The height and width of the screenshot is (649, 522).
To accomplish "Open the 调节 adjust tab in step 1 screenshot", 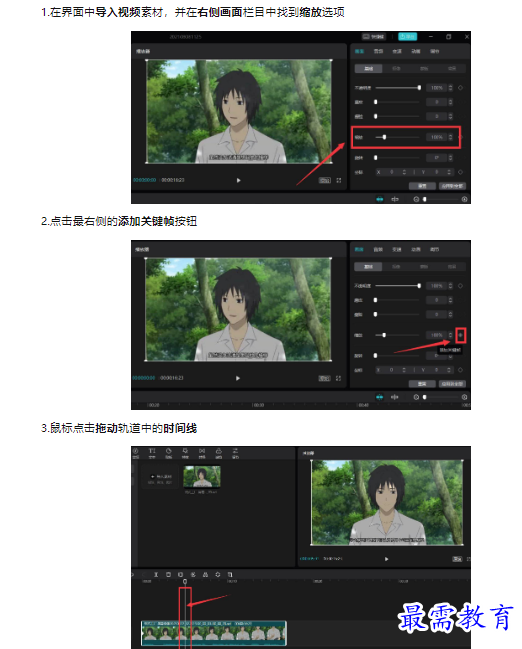I will point(434,51).
